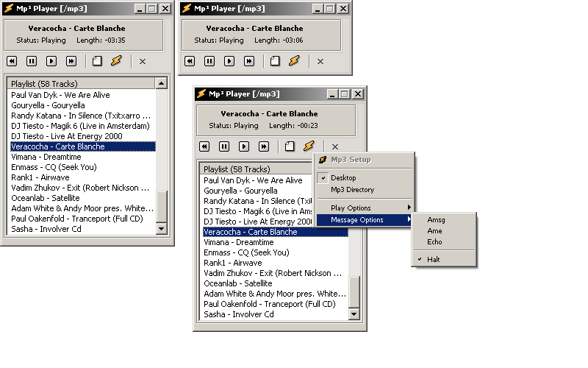Select Sasha - Involver Cd in left playlist
This screenshot has height=368, width=588.
click(83, 229)
